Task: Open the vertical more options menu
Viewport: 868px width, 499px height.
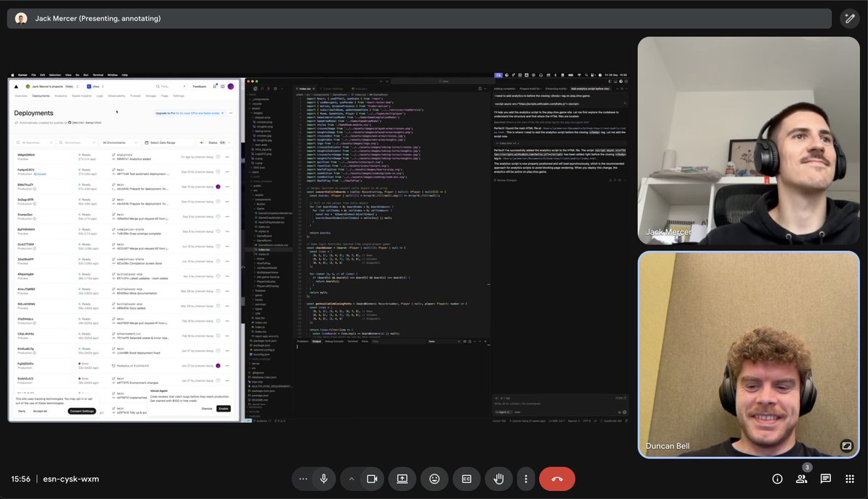Action: click(526, 479)
